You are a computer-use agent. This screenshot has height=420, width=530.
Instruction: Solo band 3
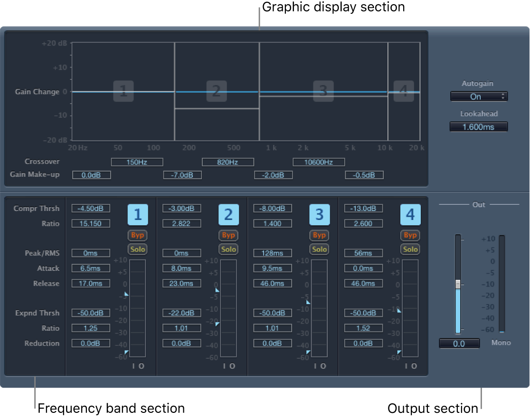tap(319, 249)
